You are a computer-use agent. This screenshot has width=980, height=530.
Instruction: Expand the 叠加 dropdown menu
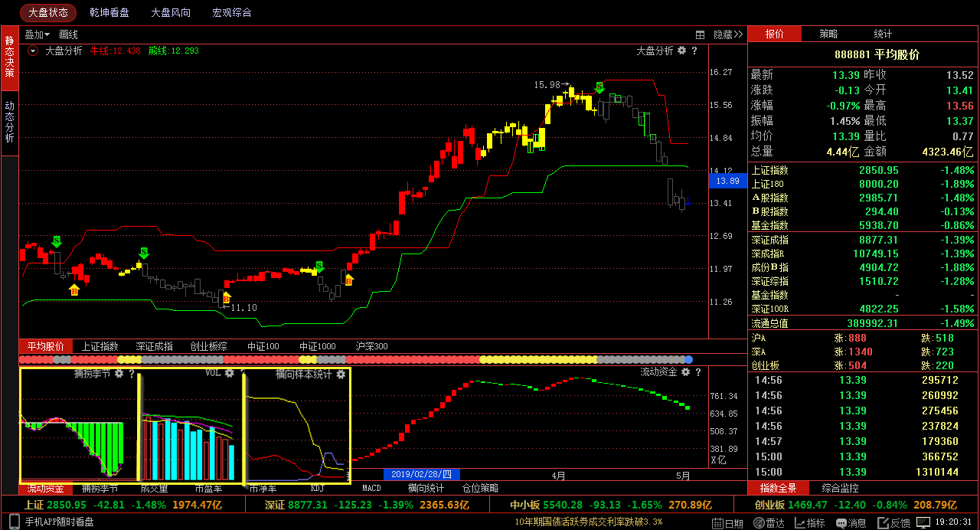(37, 34)
